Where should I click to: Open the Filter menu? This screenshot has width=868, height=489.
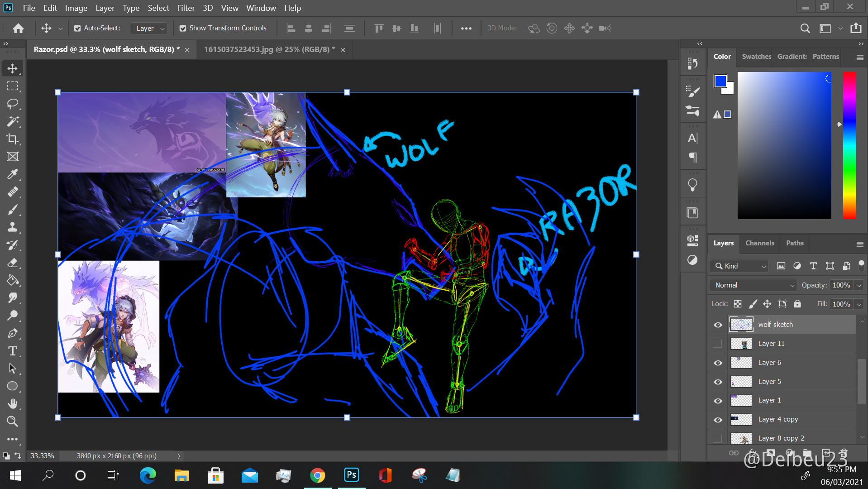pos(186,8)
